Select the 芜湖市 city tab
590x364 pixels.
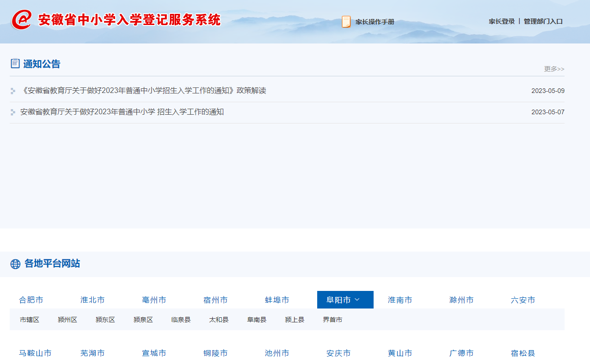point(92,353)
